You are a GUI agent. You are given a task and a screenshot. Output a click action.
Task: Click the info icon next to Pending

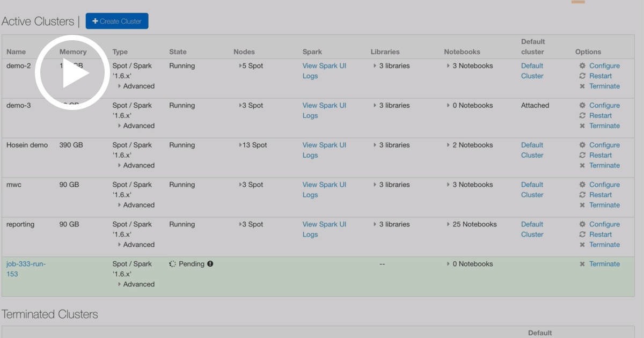(x=210, y=264)
